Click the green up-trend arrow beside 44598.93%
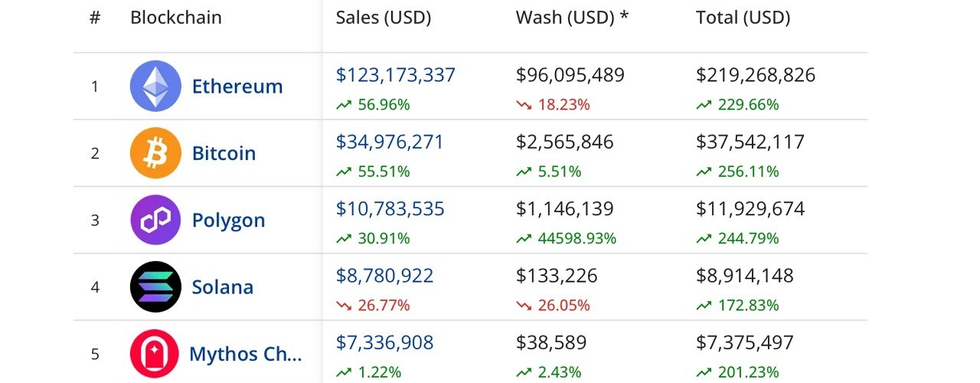This screenshot has height=383, width=980. 524,239
